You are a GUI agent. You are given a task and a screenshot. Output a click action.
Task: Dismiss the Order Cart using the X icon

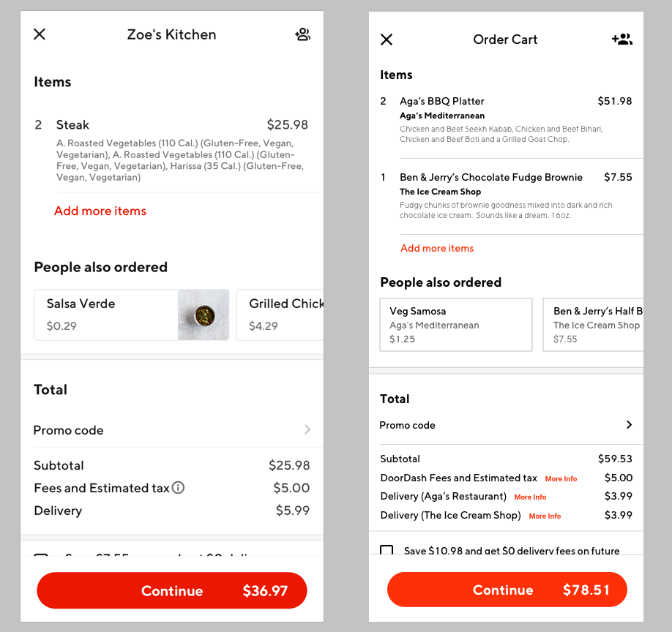tap(387, 39)
